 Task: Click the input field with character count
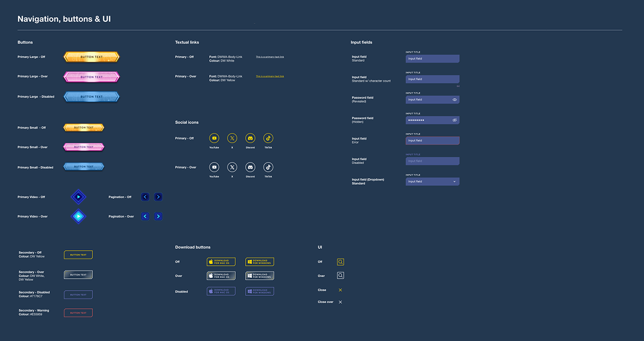[433, 79]
